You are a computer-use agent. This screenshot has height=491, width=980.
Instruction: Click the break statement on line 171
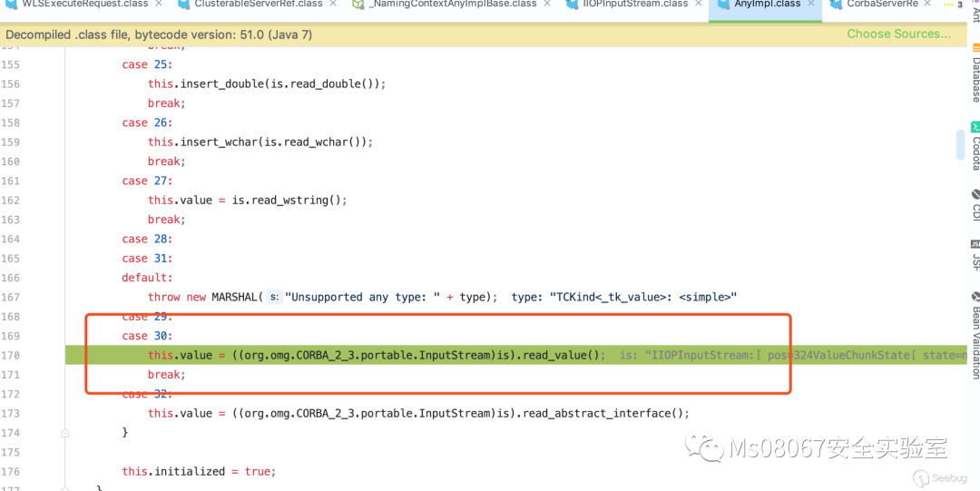pos(167,375)
